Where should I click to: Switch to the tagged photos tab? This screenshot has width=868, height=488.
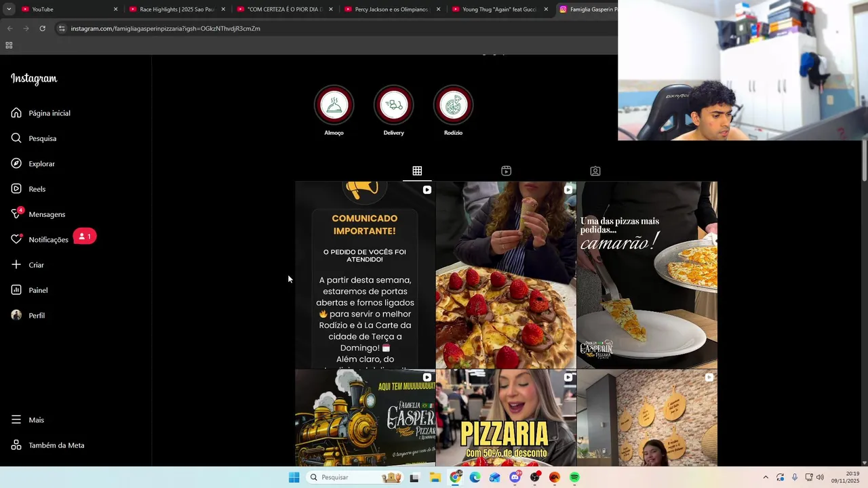pos(595,171)
